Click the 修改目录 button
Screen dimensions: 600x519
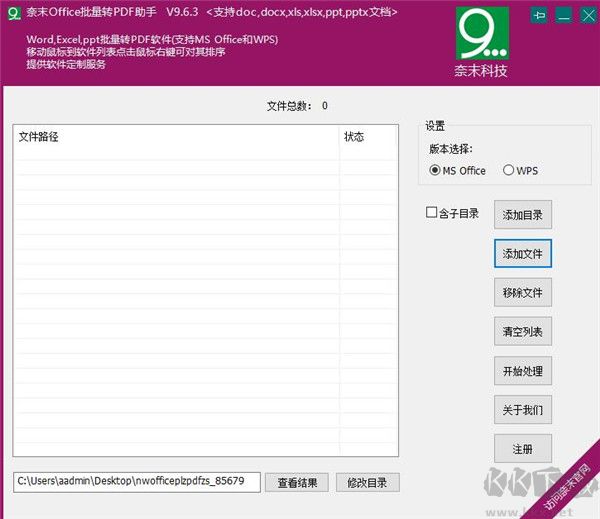(367, 483)
